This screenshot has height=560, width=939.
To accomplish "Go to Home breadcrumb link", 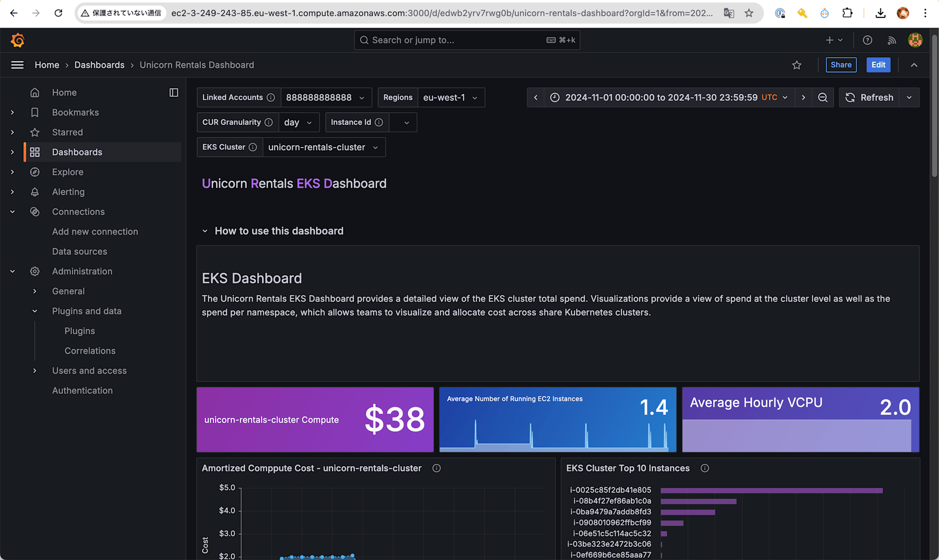I will 47,65.
